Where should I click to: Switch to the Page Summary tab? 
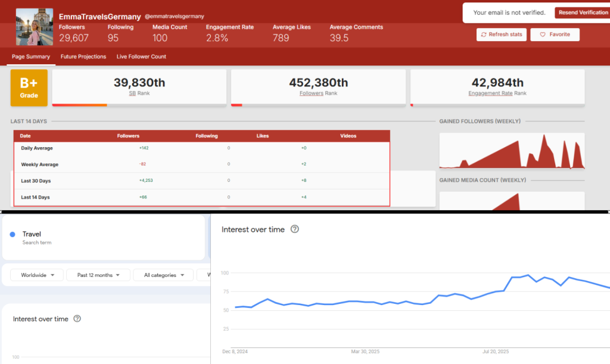click(31, 57)
